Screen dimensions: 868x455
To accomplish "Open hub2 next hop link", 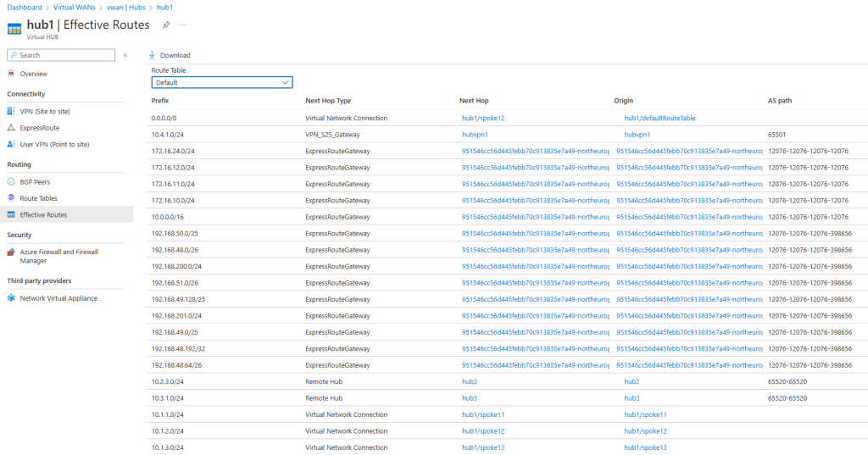I will coord(470,382).
